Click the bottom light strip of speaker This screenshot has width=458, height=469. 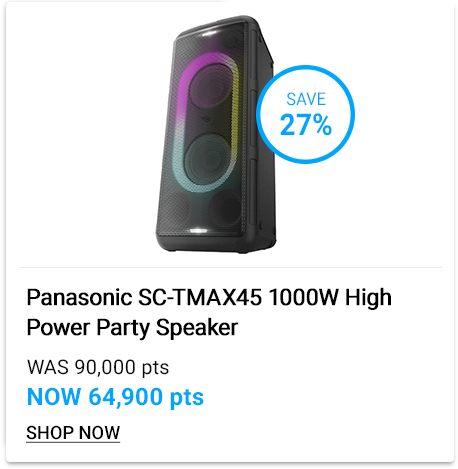point(197,231)
